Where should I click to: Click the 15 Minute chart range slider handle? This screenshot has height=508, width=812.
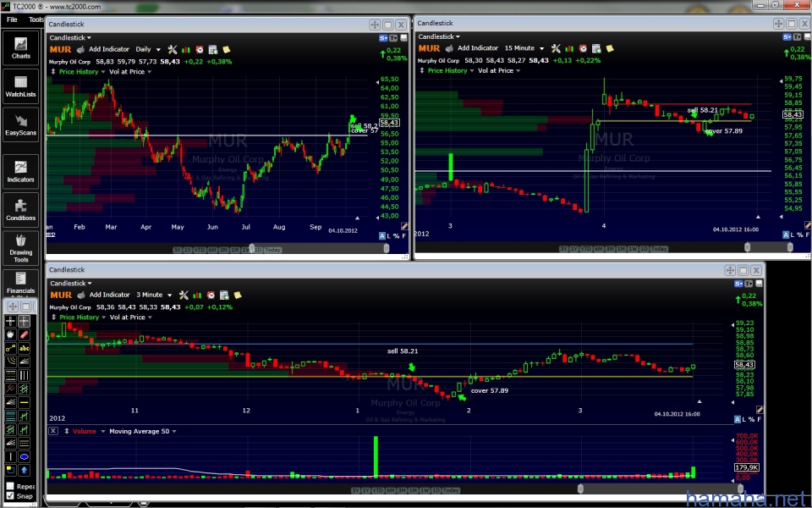(747, 248)
